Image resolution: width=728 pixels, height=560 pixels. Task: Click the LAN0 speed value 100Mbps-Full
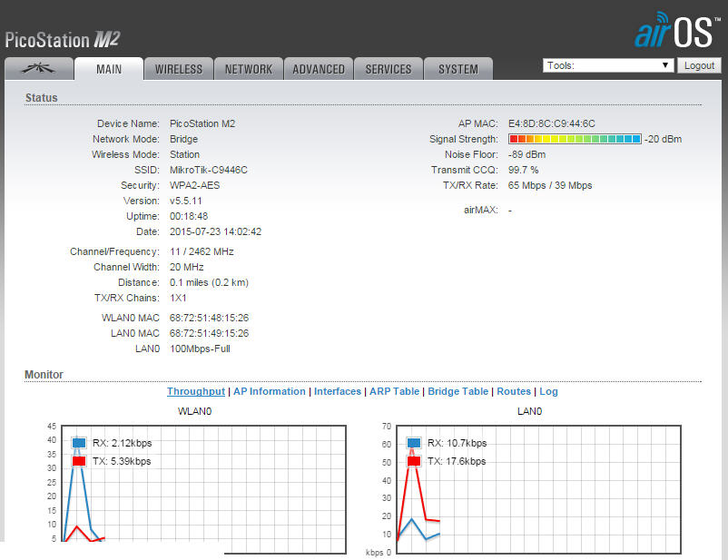click(200, 349)
